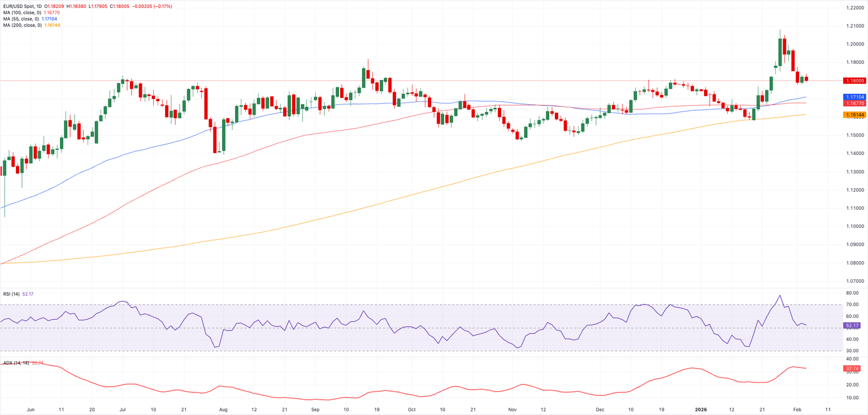Screen dimensions: 868x415
Task: Select the MA 200 indicator legend
Action: point(21,25)
